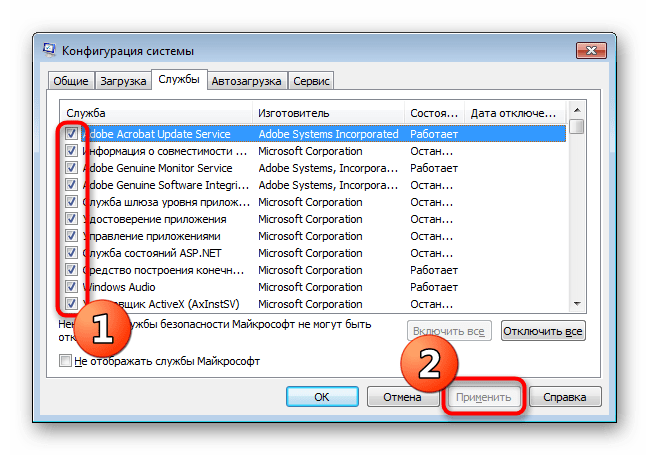
Task: Uncheck Служба шлюза уровня приложения
Action: [71, 202]
